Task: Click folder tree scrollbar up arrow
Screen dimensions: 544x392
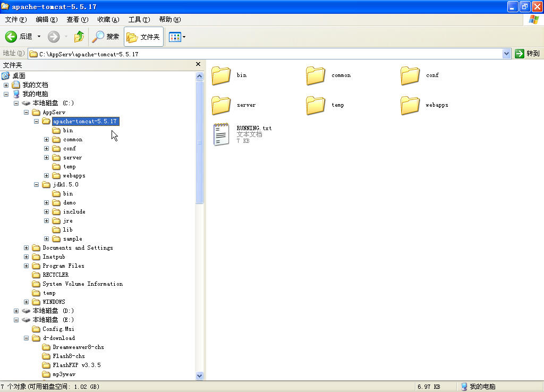Action: point(200,76)
